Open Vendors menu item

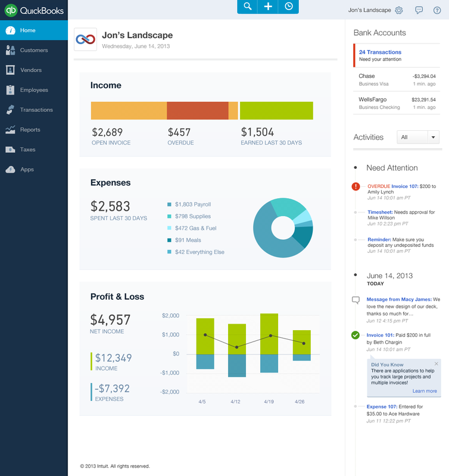click(x=34, y=70)
